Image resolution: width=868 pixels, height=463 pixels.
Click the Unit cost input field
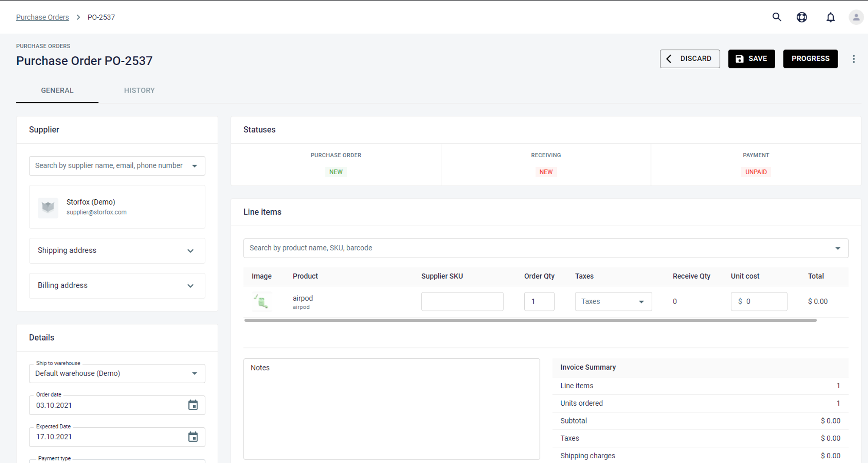(x=759, y=301)
